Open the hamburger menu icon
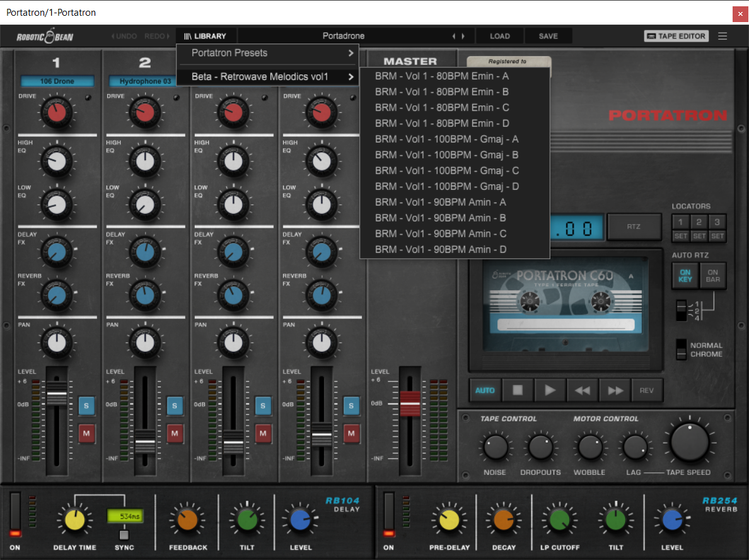 pos(723,36)
